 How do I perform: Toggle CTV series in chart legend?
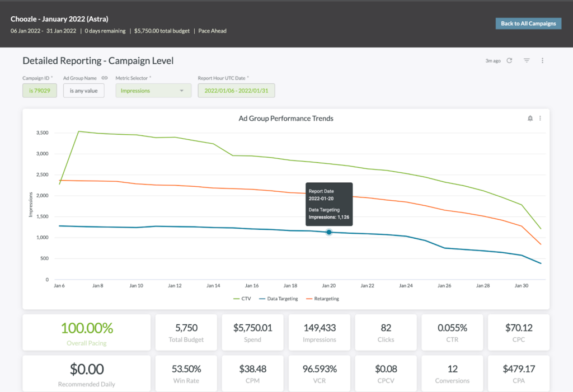[242, 299]
